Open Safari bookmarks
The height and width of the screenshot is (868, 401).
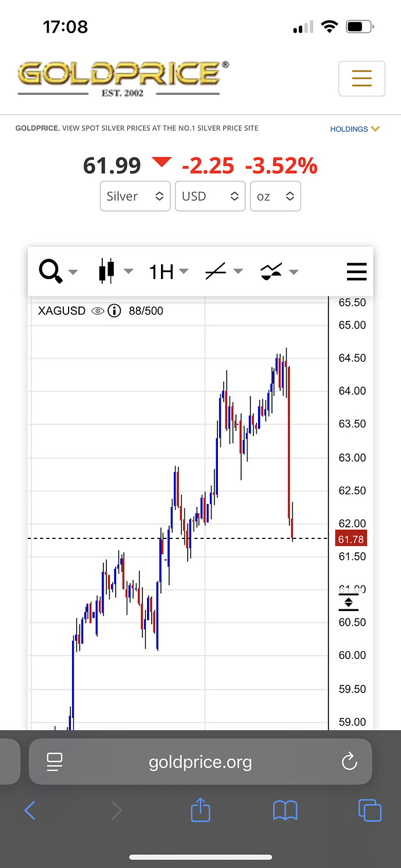[x=285, y=810]
